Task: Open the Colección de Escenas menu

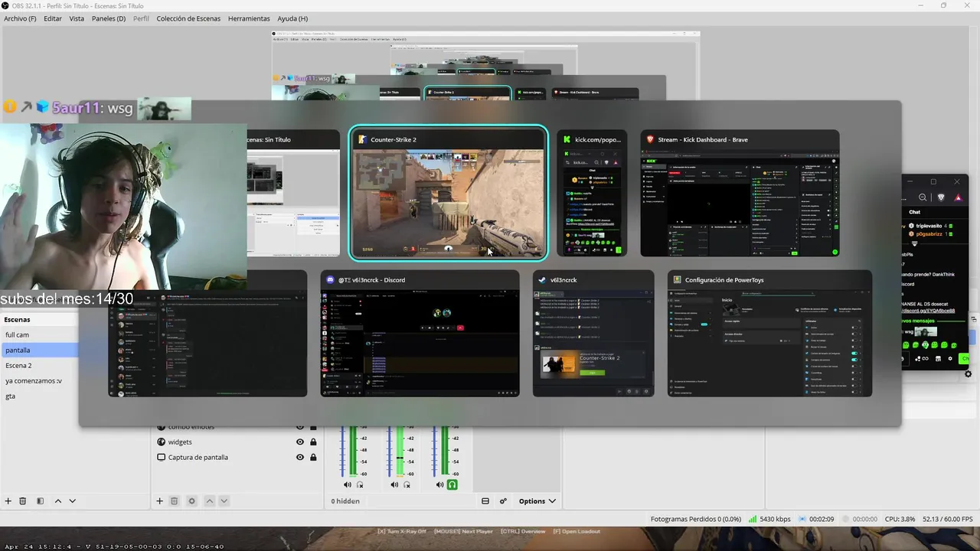Action: [x=188, y=18]
